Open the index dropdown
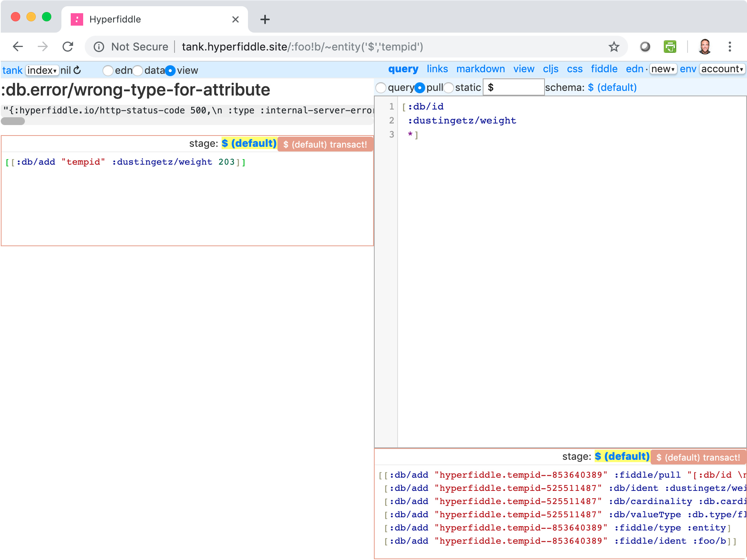The height and width of the screenshot is (560, 747). tap(42, 70)
